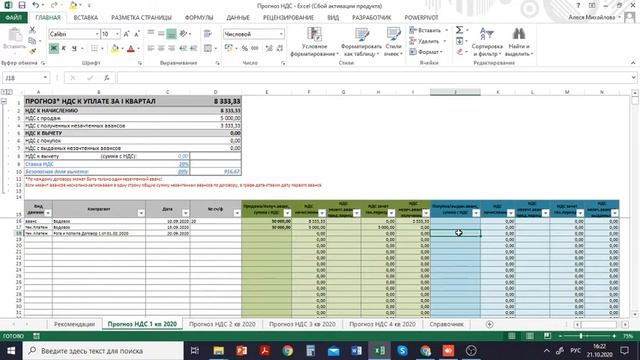Open the font size dropdown
Viewport: 640px width, 360px height.
point(118,34)
